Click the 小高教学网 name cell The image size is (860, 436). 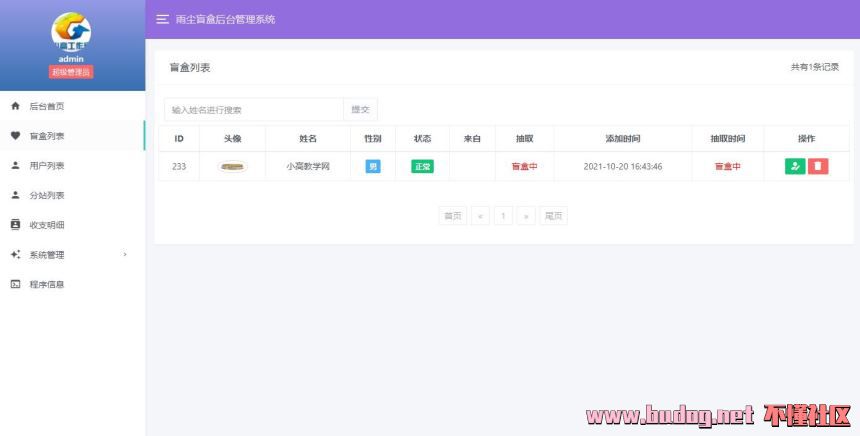pyautogui.click(x=308, y=166)
